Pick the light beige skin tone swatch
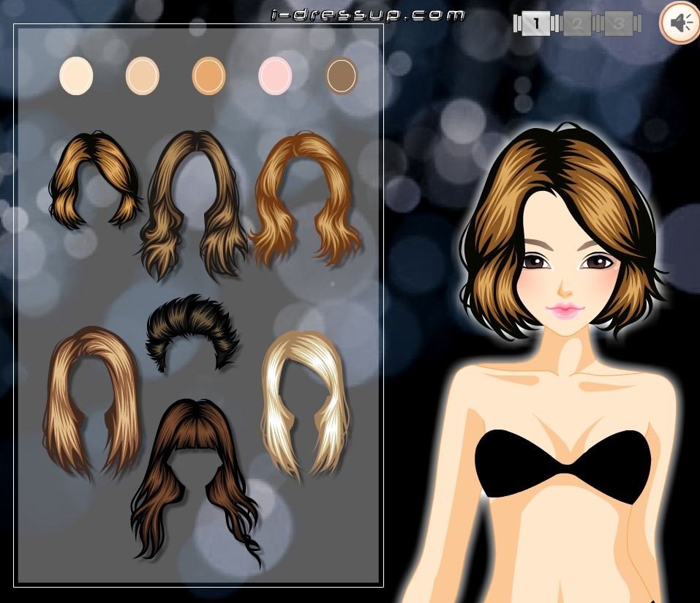 (142, 75)
